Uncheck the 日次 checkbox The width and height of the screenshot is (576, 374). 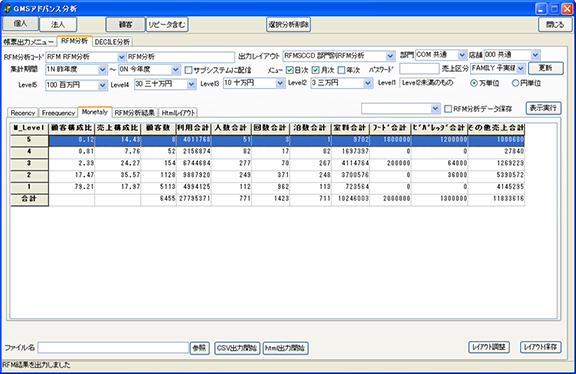(x=289, y=70)
